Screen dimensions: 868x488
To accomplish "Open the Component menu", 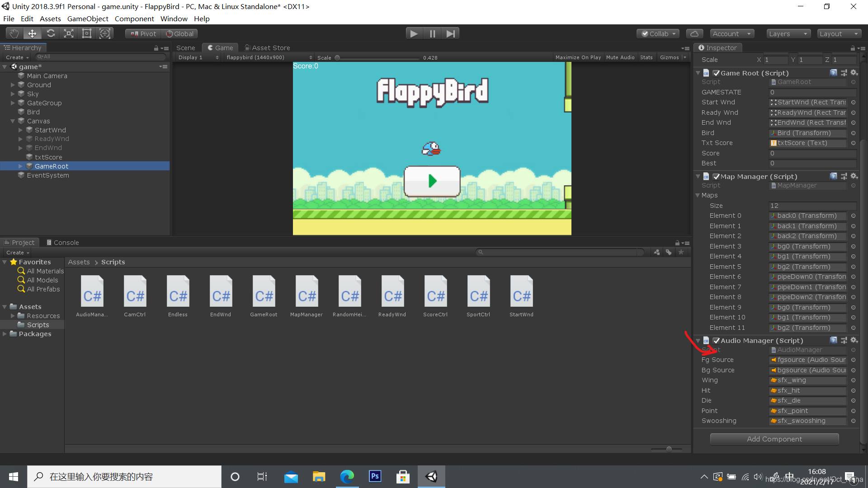I will 134,19.
